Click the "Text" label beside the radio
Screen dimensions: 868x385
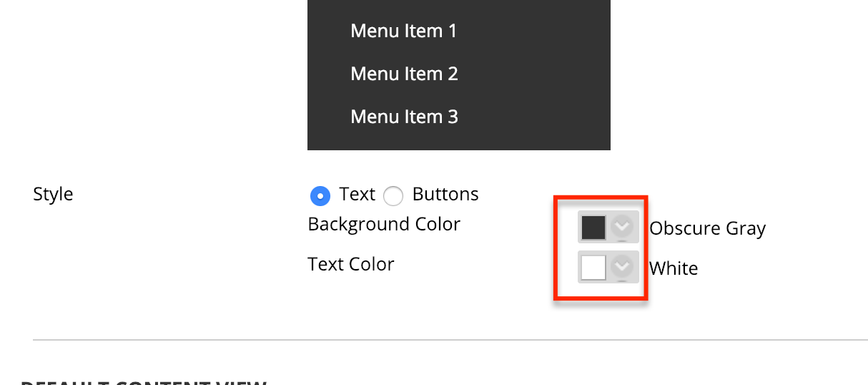pos(357,194)
